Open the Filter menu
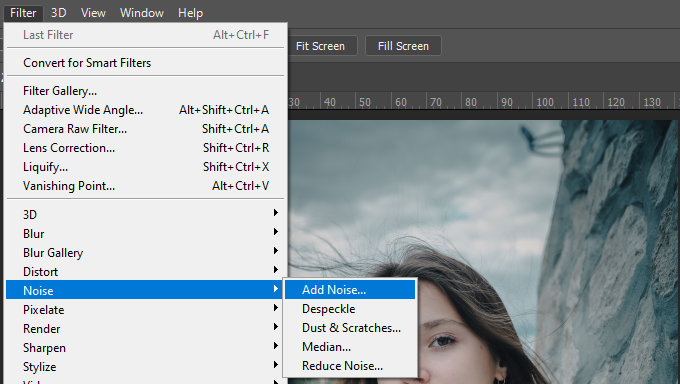Image resolution: width=680 pixels, height=384 pixels. click(23, 13)
